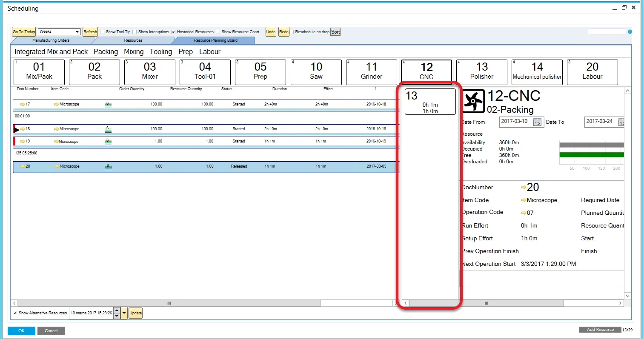The image size is (644, 339).
Task: Follow the link arrow next to DocNumber 20
Action: 524,188
